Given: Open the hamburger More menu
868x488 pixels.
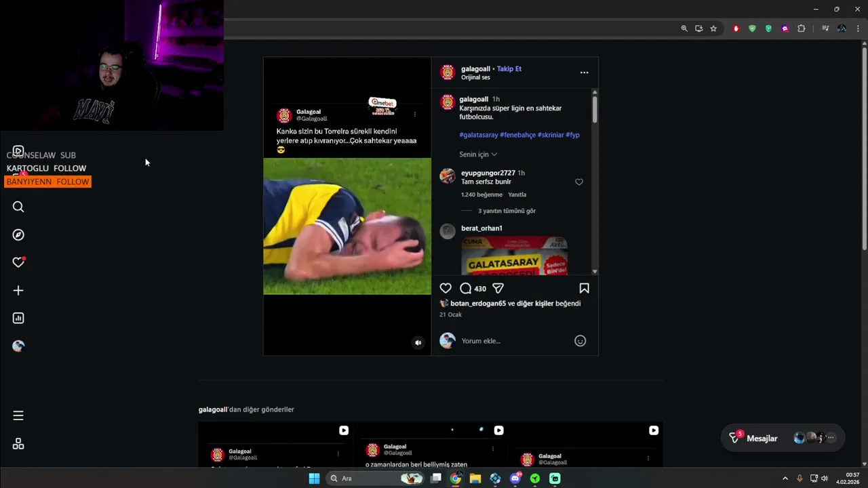Looking at the screenshot, I should [18, 415].
